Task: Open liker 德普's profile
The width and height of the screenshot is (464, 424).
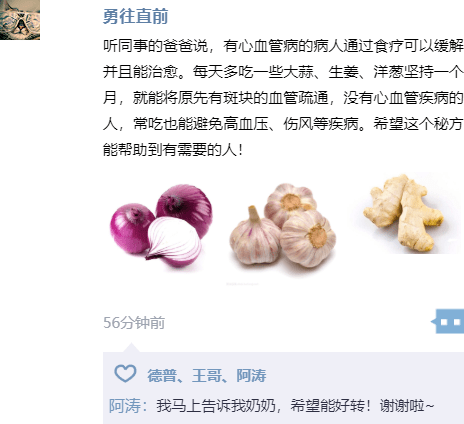Action: (162, 376)
